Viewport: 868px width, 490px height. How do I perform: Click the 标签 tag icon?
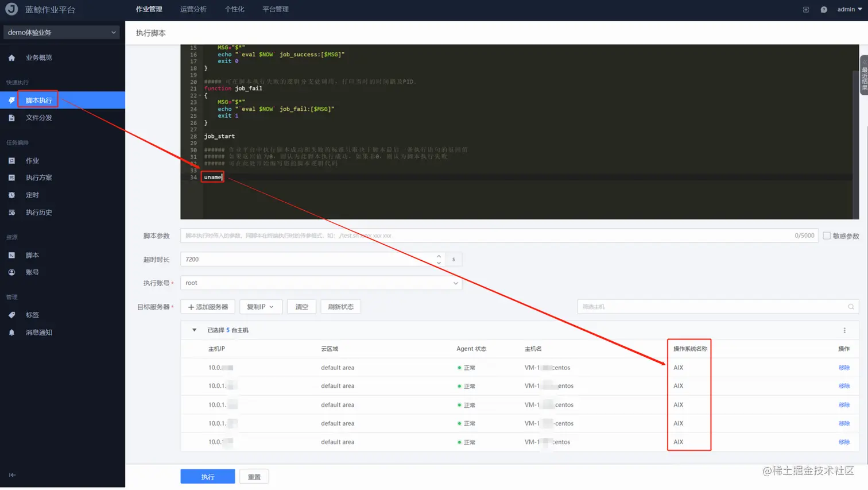[x=11, y=315]
